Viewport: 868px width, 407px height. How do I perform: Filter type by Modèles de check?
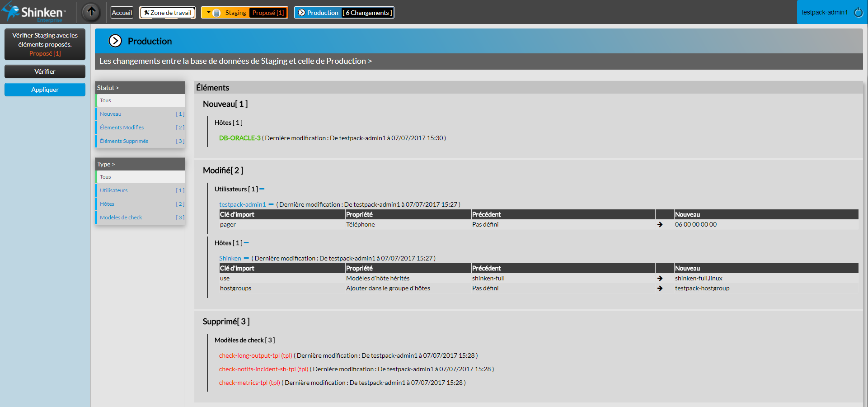pyautogui.click(x=121, y=218)
